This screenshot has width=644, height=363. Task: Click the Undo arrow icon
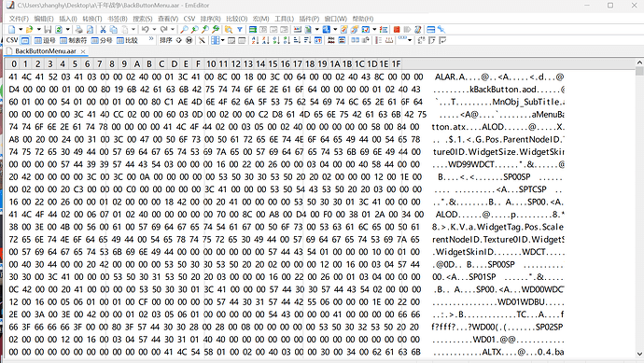click(145, 30)
